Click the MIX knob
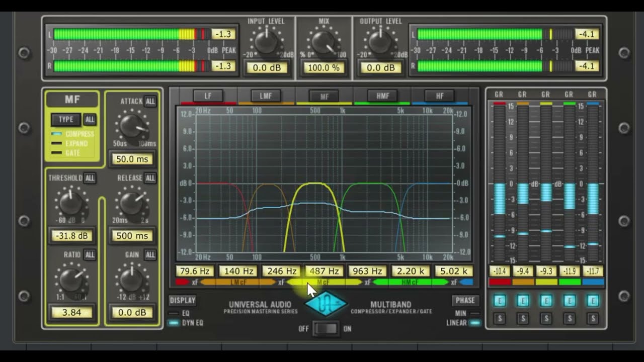 pyautogui.click(x=324, y=42)
